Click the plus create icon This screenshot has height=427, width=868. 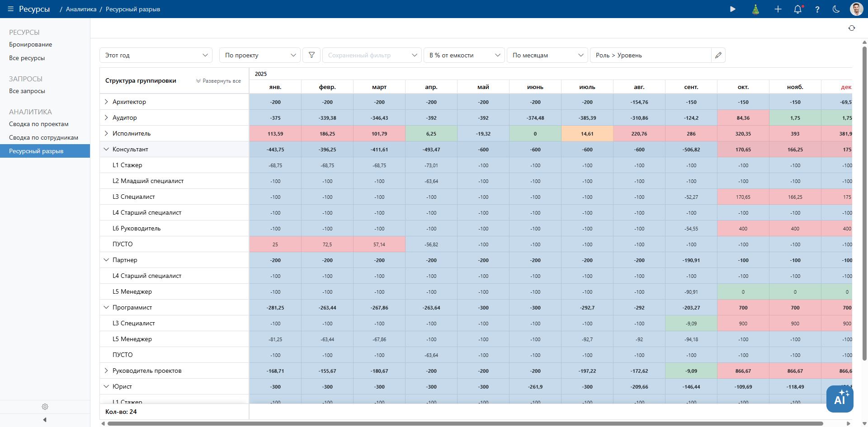pos(778,9)
